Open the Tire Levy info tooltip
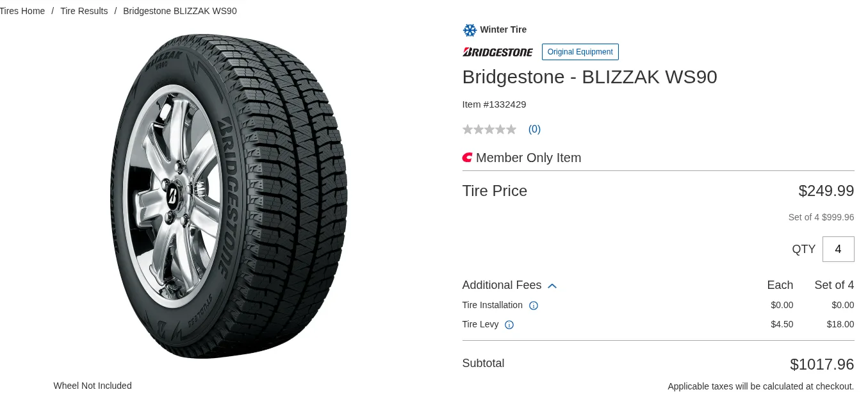The height and width of the screenshot is (401, 868). (509, 325)
